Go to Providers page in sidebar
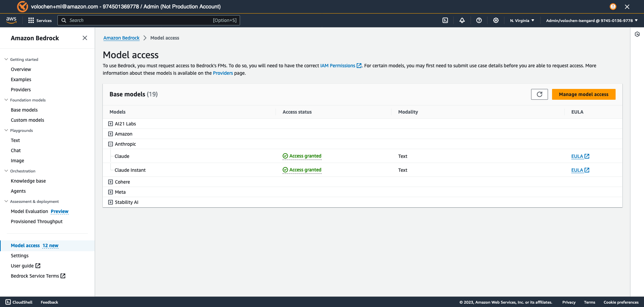This screenshot has width=644, height=307. tap(21, 90)
